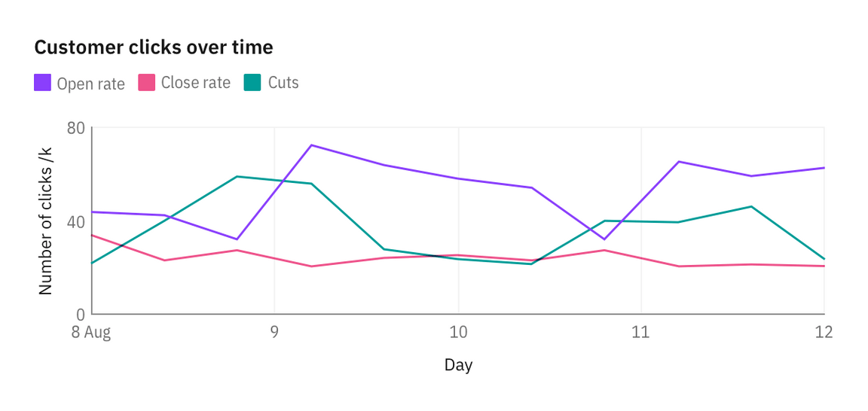This screenshot has height=411, width=868.
Task: Toggle the Cuts legend label
Action: pos(283,83)
